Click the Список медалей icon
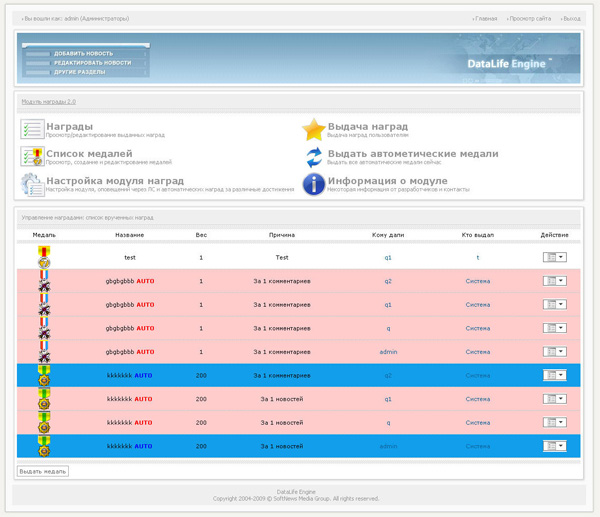600x517 pixels. 32,157
